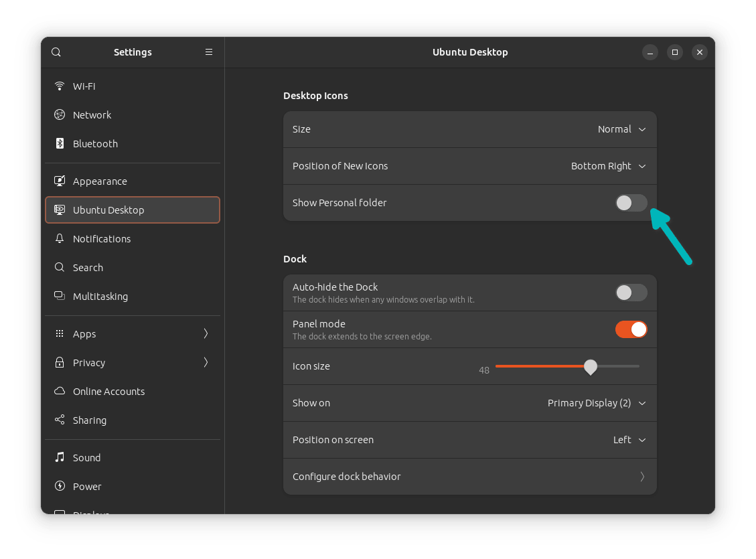Open Sound settings via music note icon

60,458
